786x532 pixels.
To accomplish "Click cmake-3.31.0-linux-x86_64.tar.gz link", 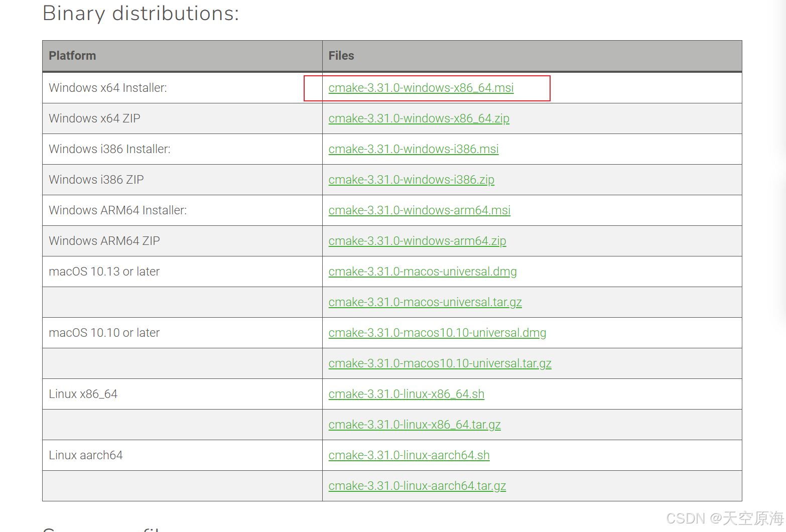I will click(415, 425).
